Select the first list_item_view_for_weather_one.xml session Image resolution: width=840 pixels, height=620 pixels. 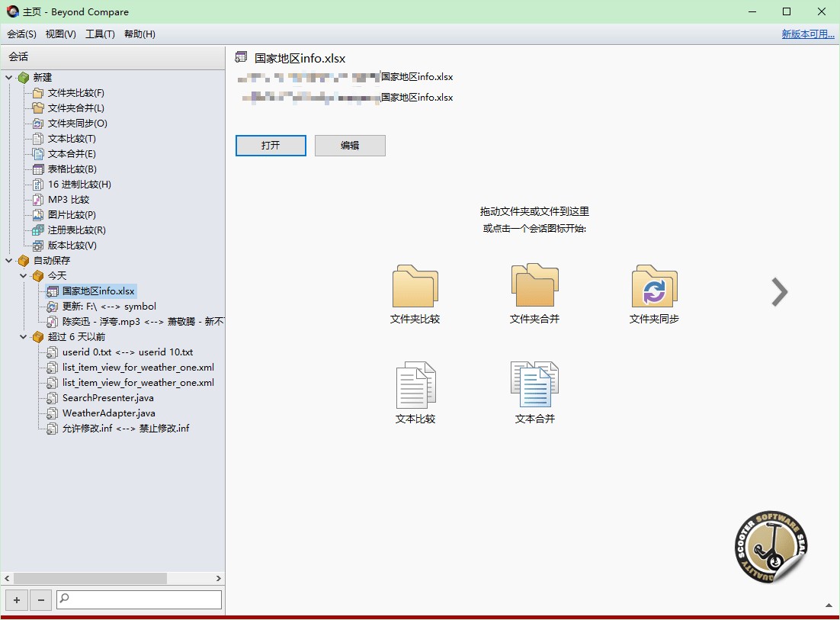[138, 368]
